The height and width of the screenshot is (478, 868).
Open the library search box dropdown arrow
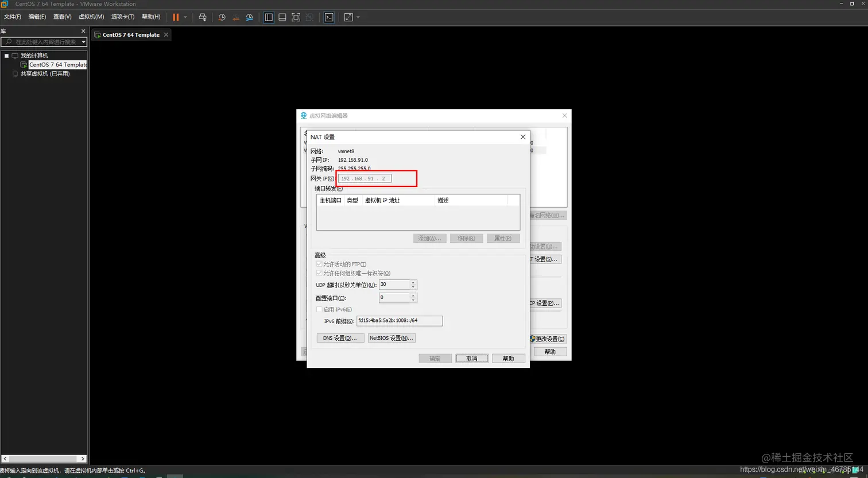click(83, 42)
